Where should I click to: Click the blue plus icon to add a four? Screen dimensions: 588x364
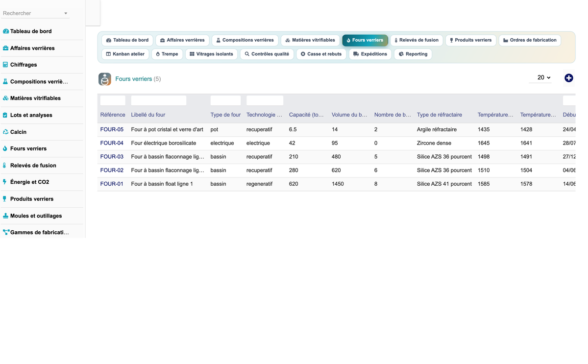point(568,78)
